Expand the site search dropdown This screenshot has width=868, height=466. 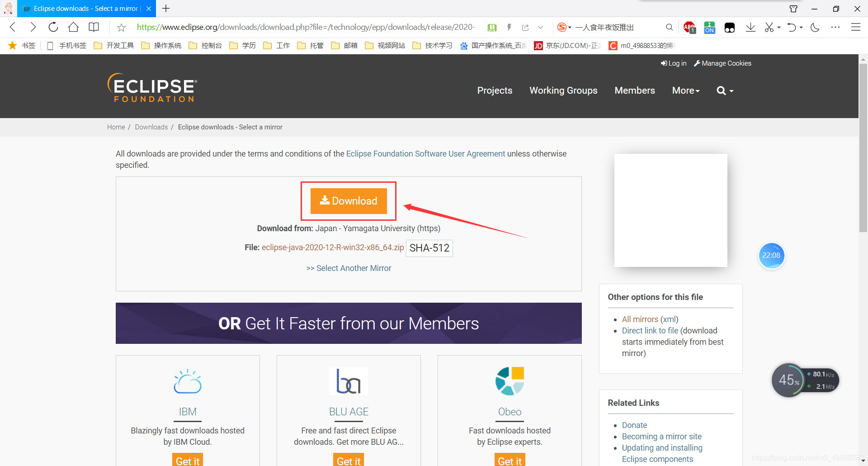725,90
